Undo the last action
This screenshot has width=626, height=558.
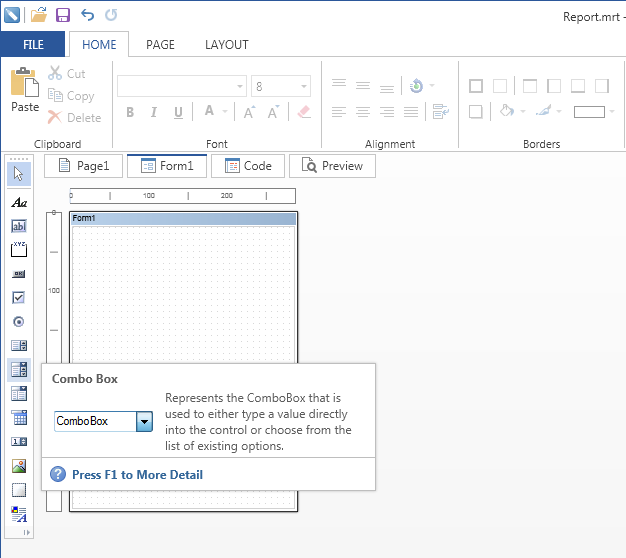[x=87, y=15]
